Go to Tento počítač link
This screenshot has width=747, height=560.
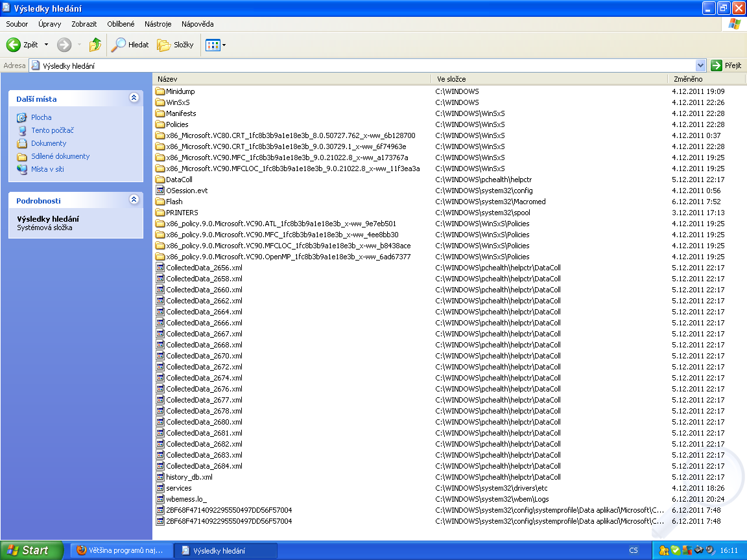pyautogui.click(x=53, y=130)
